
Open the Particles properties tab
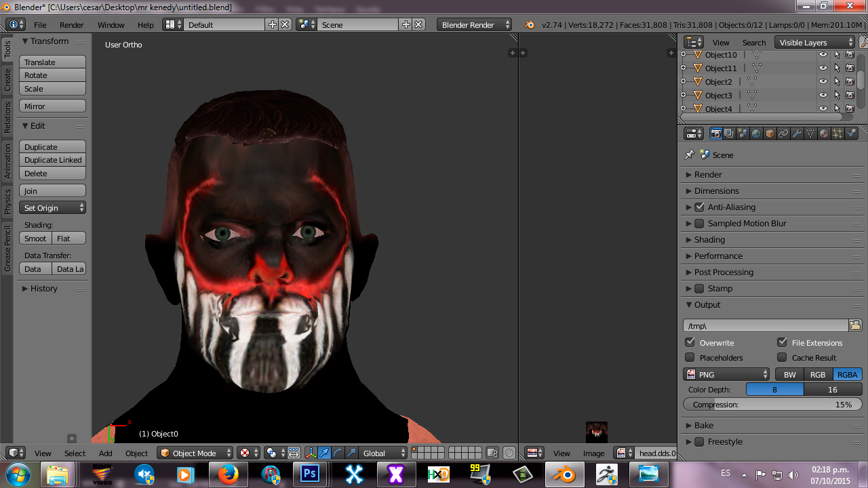[837, 134]
